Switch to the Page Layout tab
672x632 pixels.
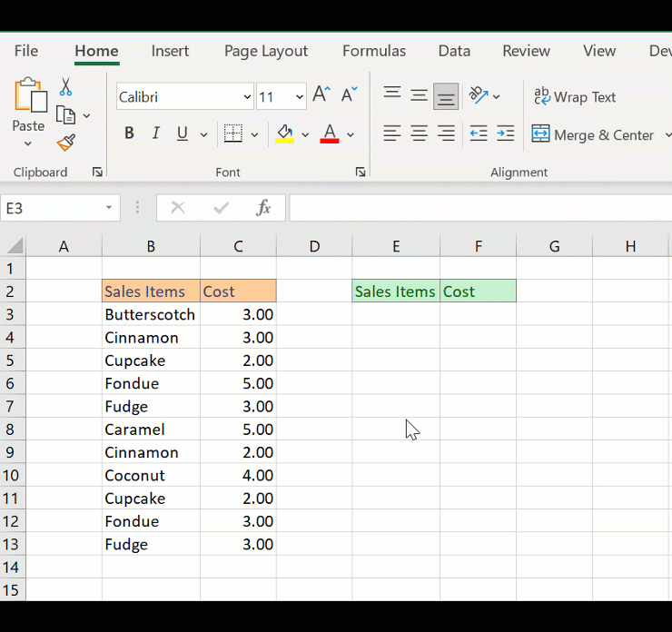click(266, 52)
